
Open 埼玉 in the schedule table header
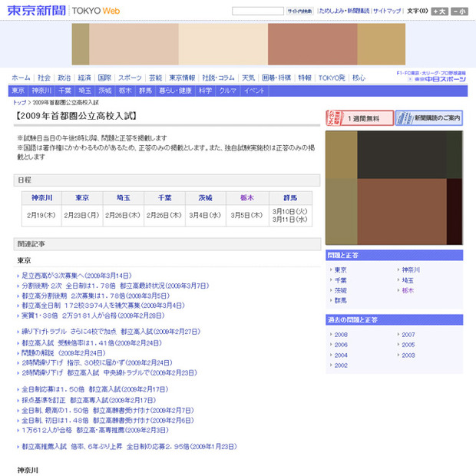click(x=124, y=198)
